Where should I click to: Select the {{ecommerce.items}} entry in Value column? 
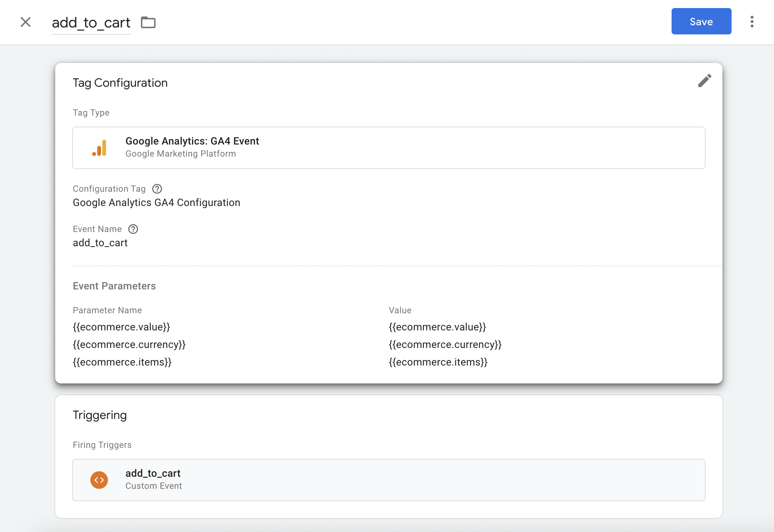tap(438, 362)
